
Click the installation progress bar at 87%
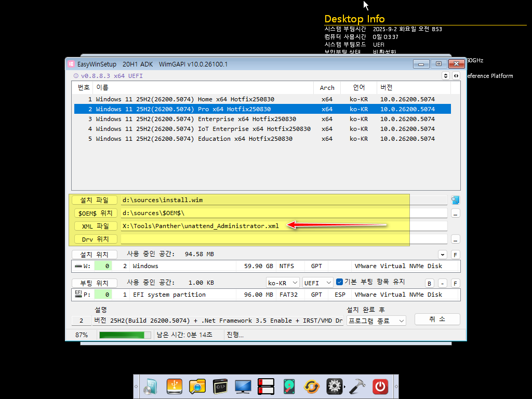tap(125, 335)
